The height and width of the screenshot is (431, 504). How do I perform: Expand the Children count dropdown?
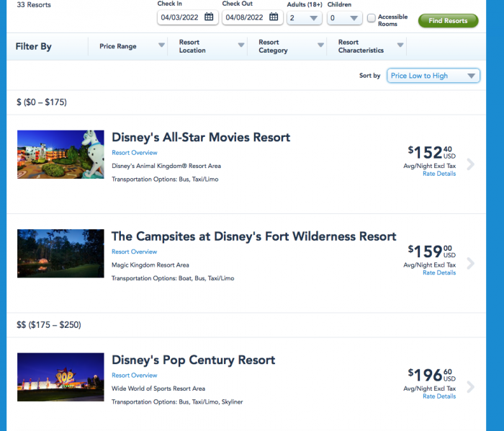tap(344, 18)
